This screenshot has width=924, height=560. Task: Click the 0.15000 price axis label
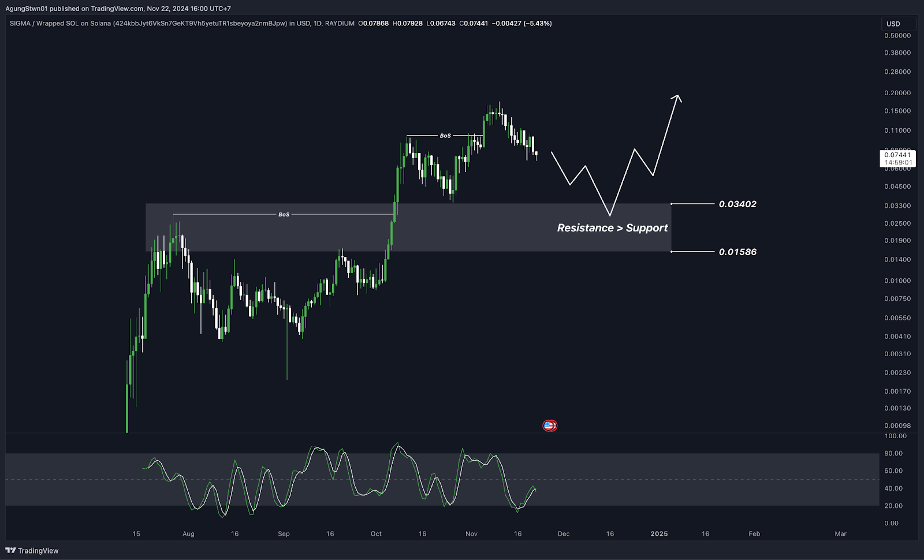pyautogui.click(x=897, y=111)
